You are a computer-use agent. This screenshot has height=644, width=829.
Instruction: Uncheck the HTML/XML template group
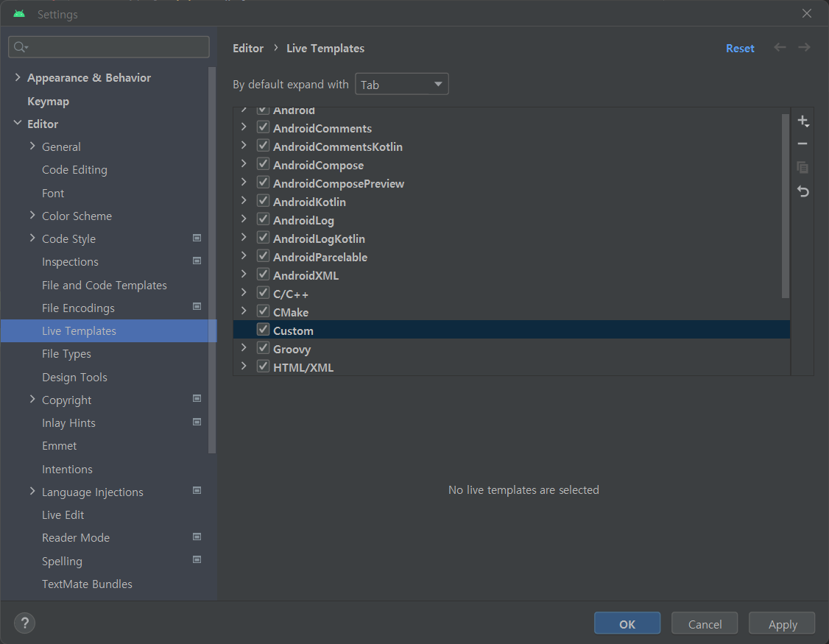click(x=264, y=367)
